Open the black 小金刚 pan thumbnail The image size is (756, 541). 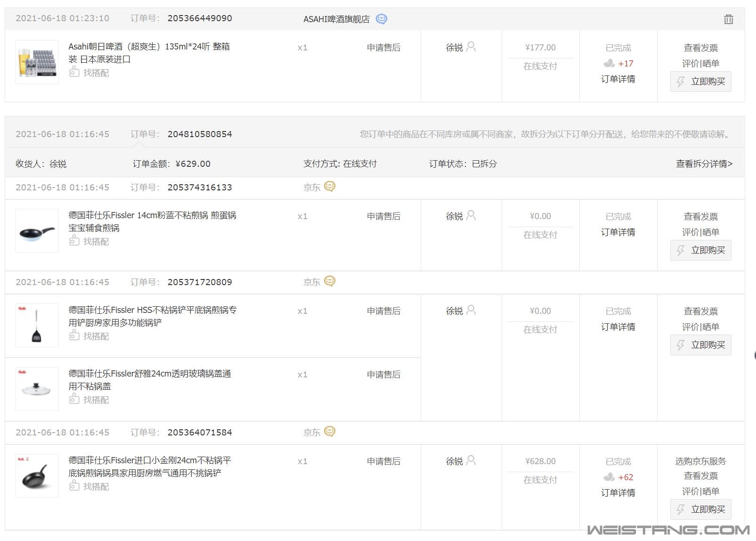pyautogui.click(x=37, y=475)
